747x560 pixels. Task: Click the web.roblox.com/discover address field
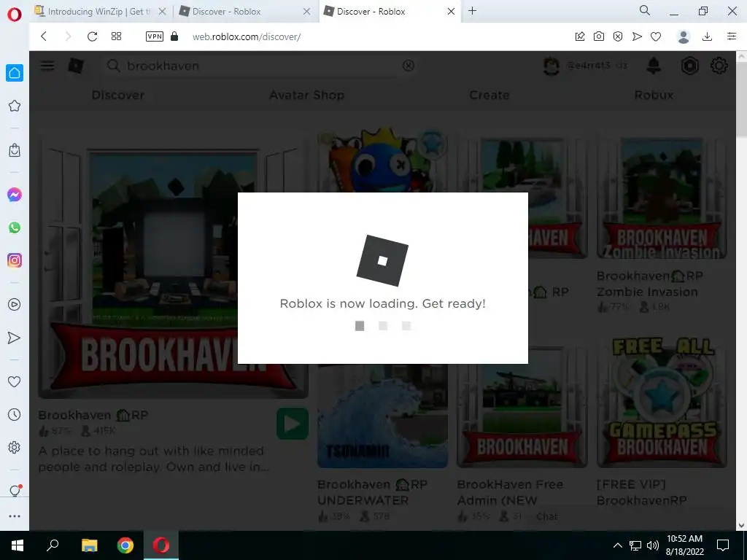pyautogui.click(x=247, y=36)
